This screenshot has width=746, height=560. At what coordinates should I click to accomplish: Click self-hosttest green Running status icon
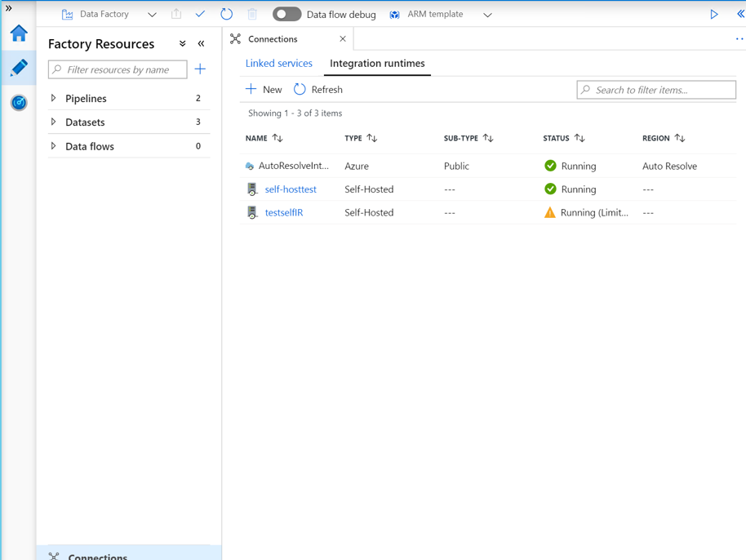550,189
